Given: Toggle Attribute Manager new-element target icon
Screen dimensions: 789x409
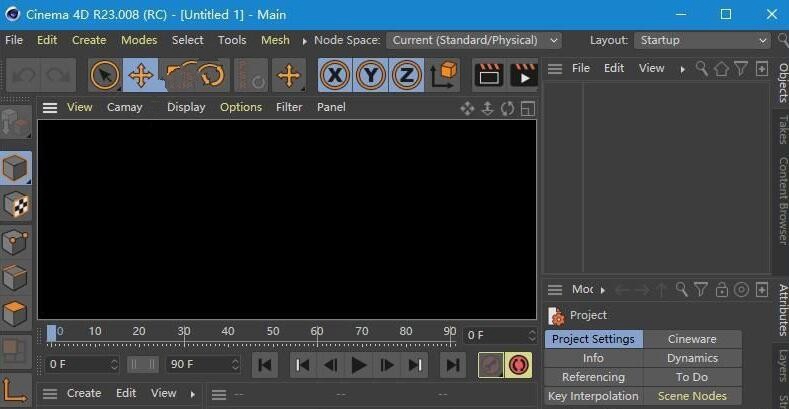Looking at the screenshot, I should coord(741,290).
